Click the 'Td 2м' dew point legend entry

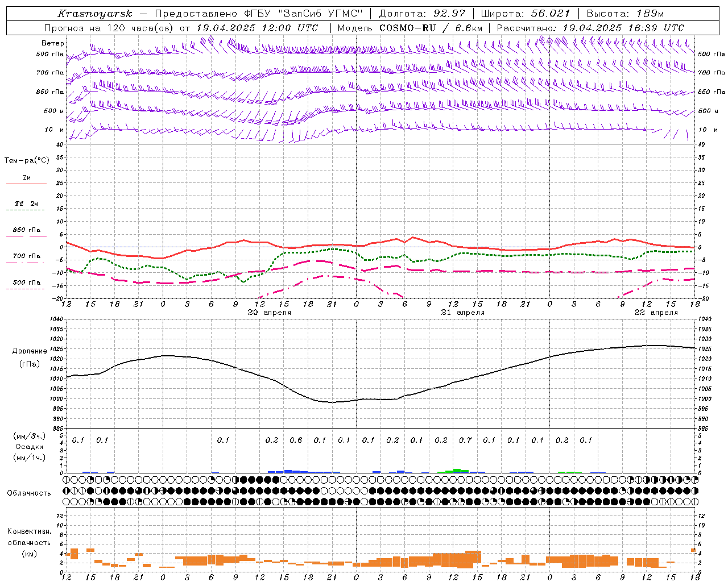[27, 203]
